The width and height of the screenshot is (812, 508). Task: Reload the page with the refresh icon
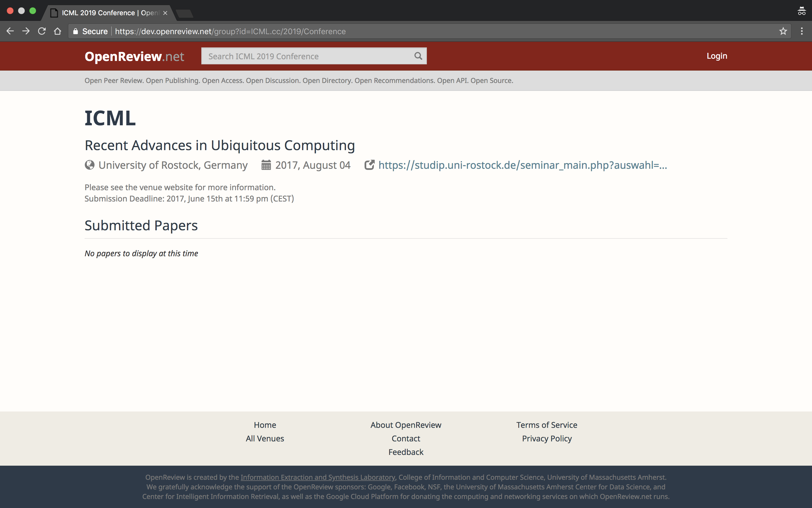click(x=42, y=31)
